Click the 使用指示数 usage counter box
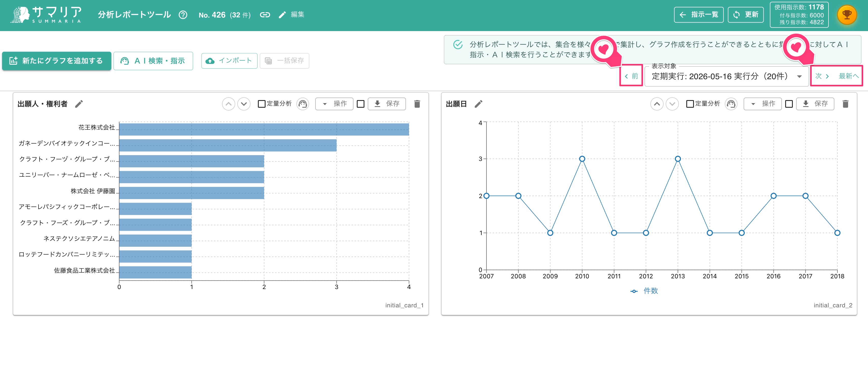The width and height of the screenshot is (868, 383). click(799, 15)
